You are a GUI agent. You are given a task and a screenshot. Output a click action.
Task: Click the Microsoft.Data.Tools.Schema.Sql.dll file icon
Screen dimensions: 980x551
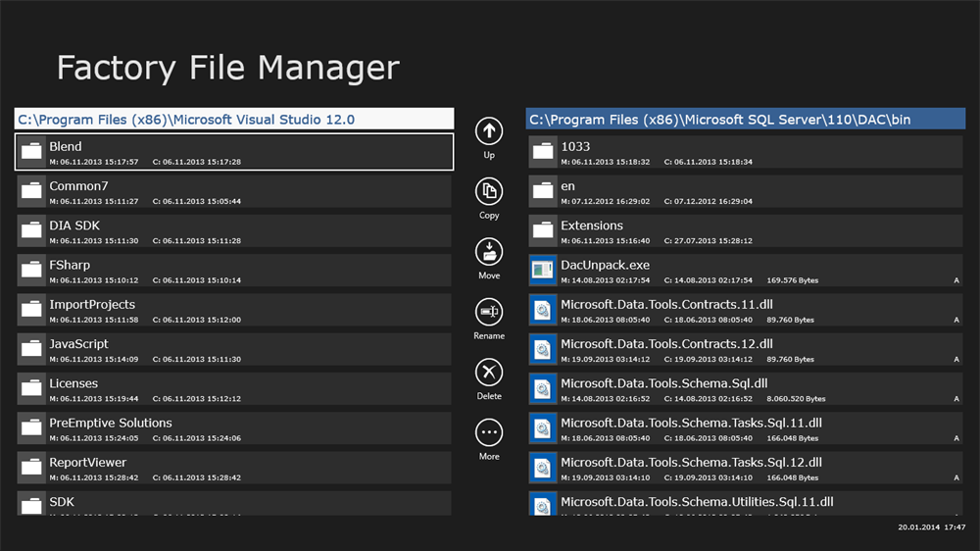click(543, 389)
